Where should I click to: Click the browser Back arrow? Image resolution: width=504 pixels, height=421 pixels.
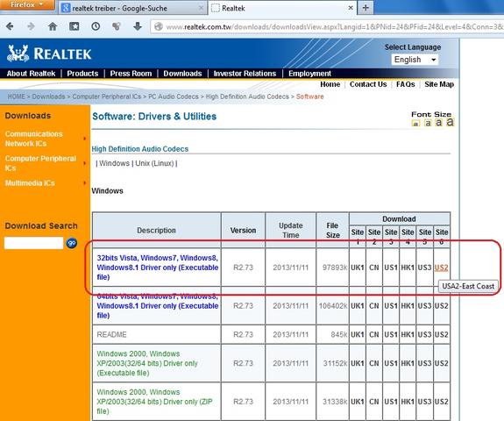click(10, 26)
